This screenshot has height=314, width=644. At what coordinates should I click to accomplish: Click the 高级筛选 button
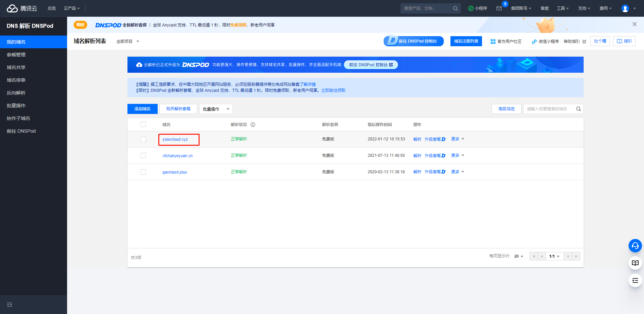[506, 109]
